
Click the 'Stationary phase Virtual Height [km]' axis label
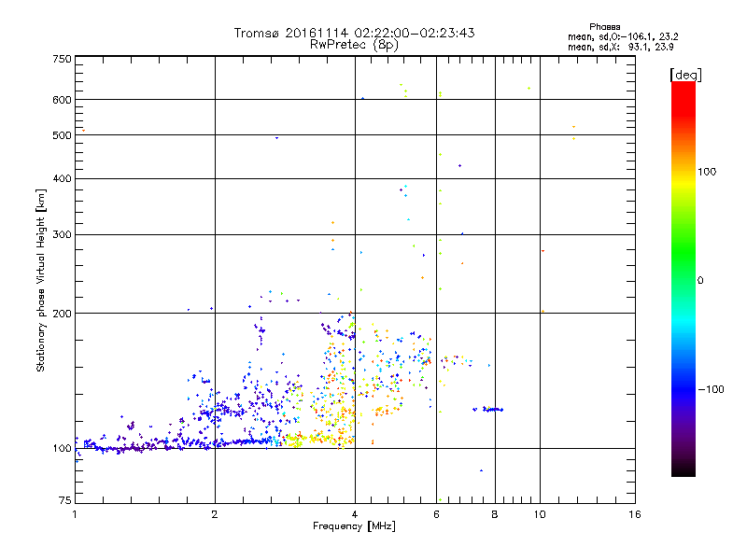coord(41,280)
